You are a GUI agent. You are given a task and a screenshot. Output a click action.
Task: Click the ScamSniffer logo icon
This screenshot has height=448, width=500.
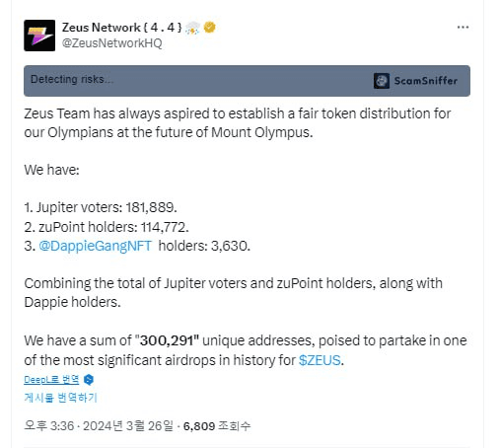382,81
